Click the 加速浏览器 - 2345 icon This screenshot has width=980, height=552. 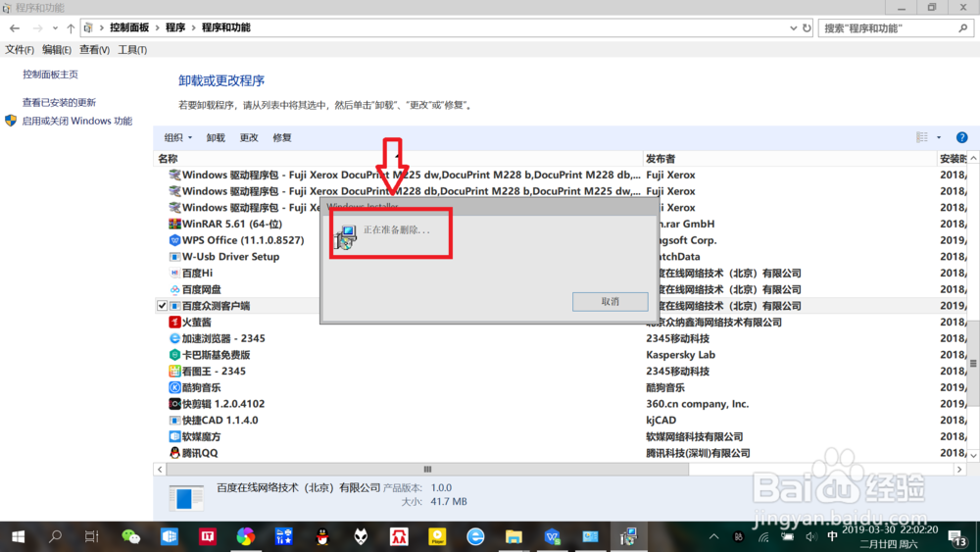pyautogui.click(x=174, y=338)
